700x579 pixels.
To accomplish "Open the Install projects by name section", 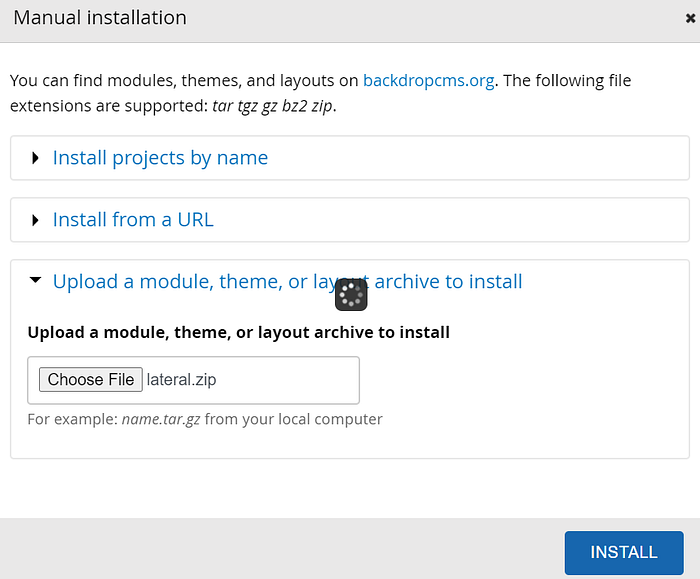I will tap(160, 158).
